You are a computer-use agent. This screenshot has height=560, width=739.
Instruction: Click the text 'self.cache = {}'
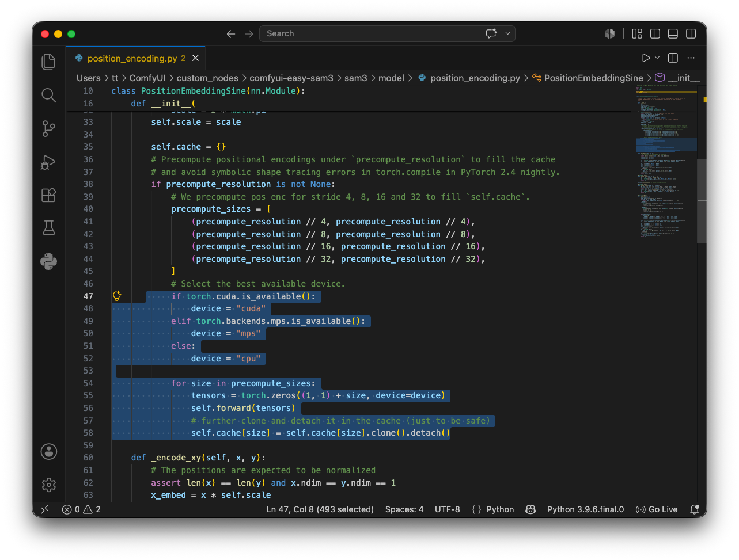tap(188, 147)
